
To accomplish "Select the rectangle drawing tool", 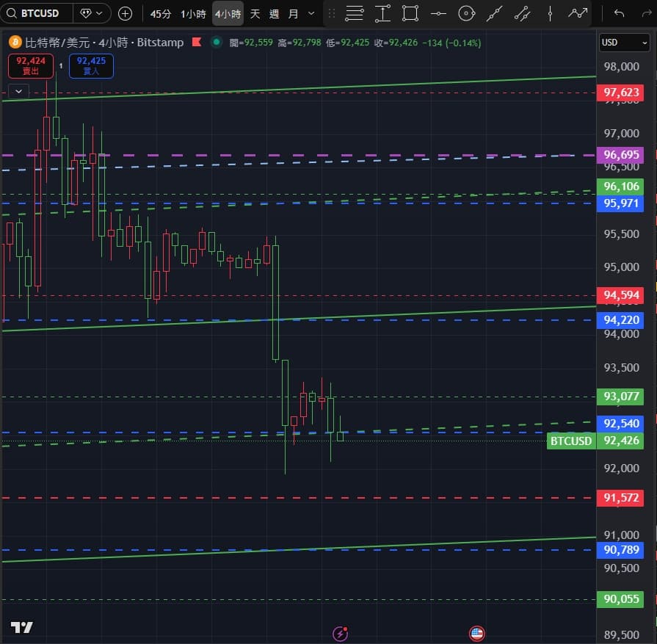I will coord(410,13).
